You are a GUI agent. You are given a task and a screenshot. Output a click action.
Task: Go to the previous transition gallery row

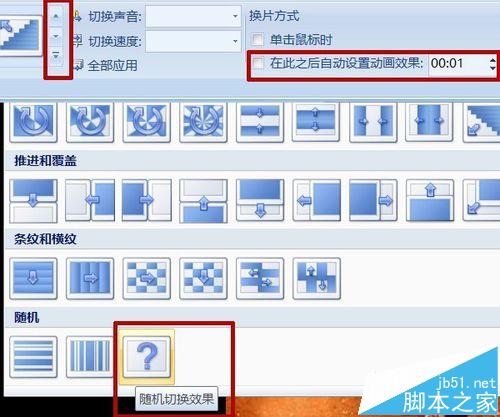click(56, 16)
